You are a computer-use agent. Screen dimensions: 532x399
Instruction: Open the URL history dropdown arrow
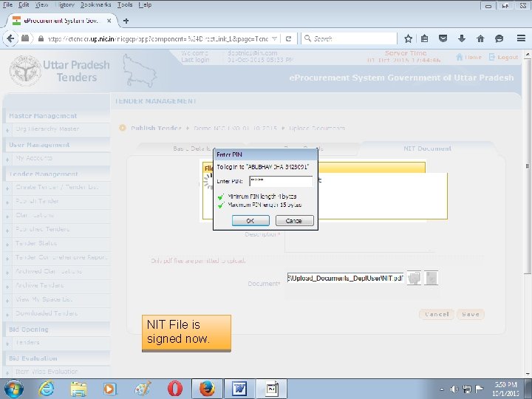[x=274, y=38]
